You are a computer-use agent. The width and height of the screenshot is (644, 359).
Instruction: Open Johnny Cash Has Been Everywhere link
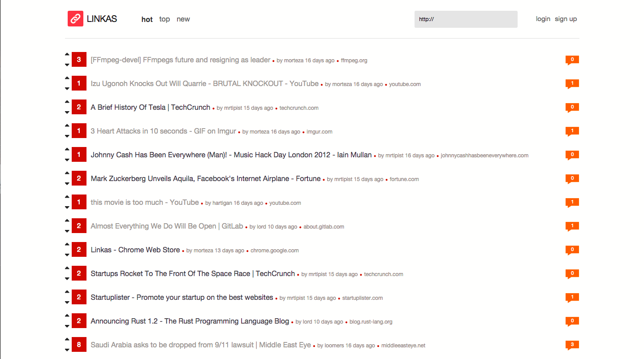[231, 155]
